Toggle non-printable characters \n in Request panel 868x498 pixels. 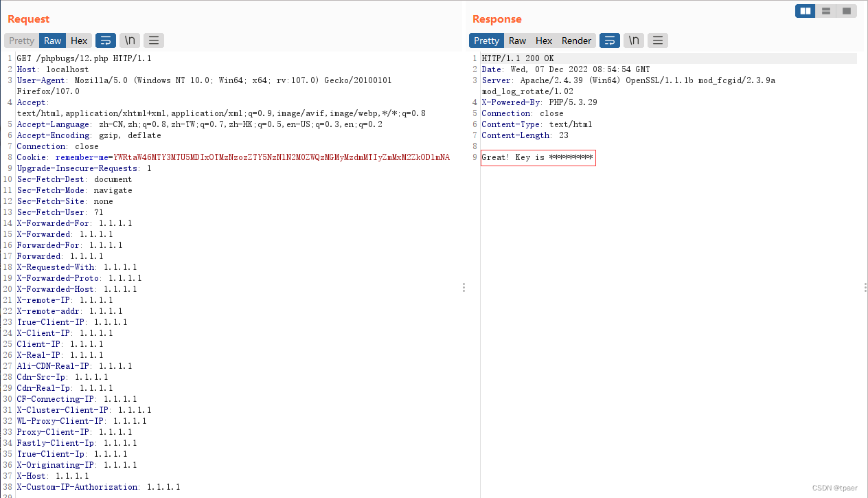coord(130,41)
